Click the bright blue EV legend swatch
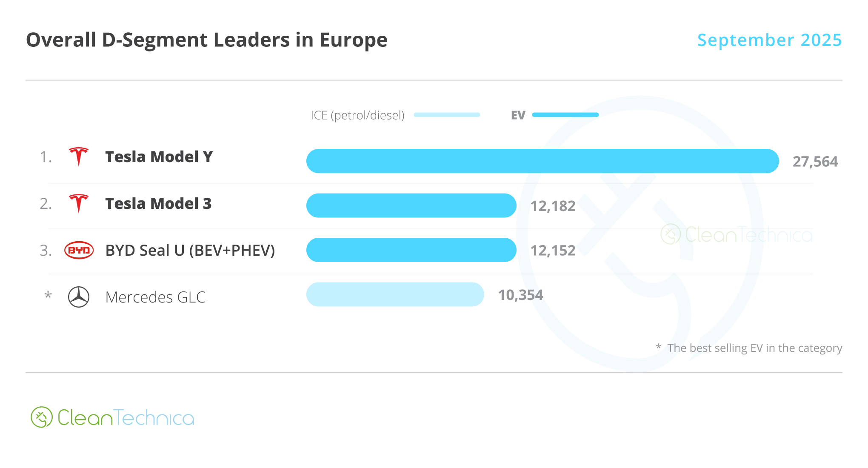 pyautogui.click(x=565, y=115)
